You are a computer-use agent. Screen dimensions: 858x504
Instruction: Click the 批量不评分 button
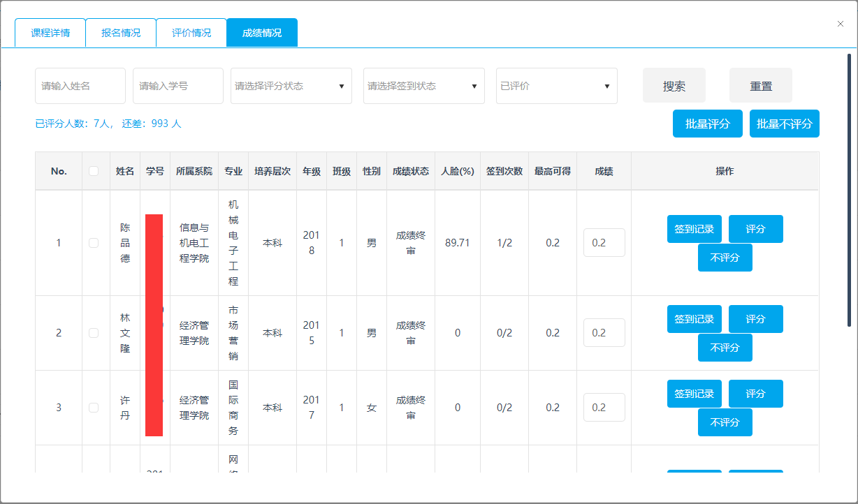pyautogui.click(x=785, y=124)
